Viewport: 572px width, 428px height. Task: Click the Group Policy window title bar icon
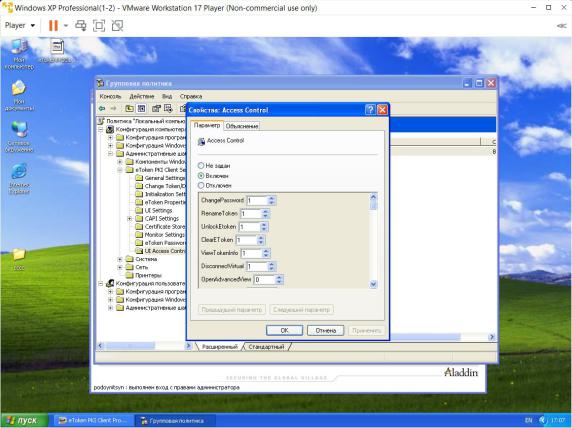point(100,83)
